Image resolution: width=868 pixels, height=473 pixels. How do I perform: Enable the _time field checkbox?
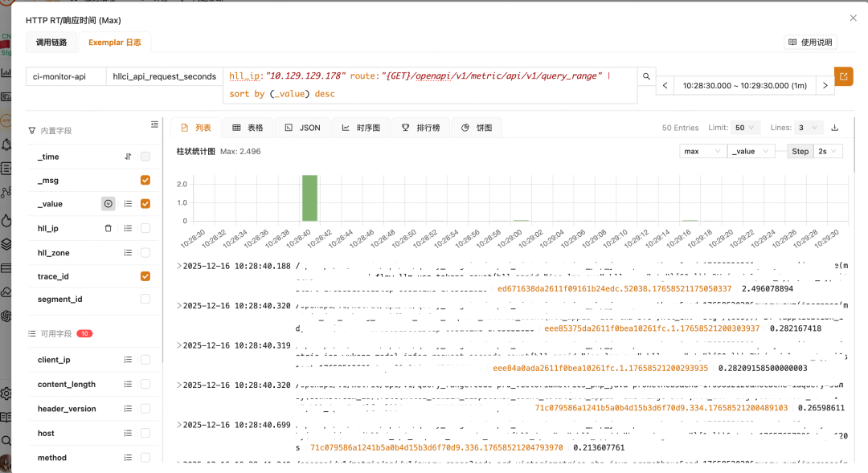click(x=145, y=157)
